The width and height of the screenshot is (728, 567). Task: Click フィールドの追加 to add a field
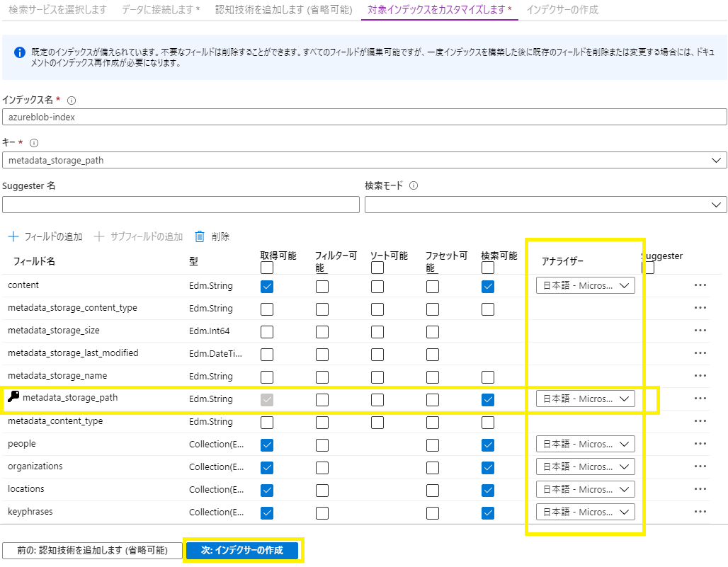point(45,236)
